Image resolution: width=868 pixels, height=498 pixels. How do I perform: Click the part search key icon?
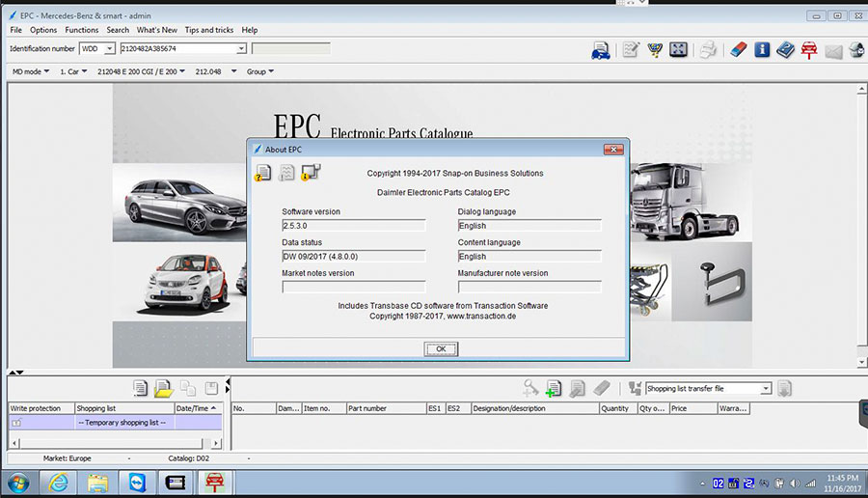pos(530,388)
